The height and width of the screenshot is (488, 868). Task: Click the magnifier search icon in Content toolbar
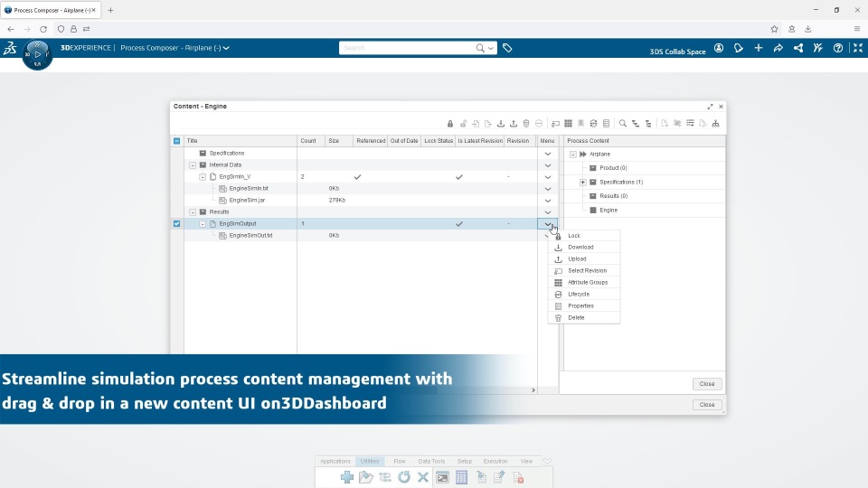623,124
